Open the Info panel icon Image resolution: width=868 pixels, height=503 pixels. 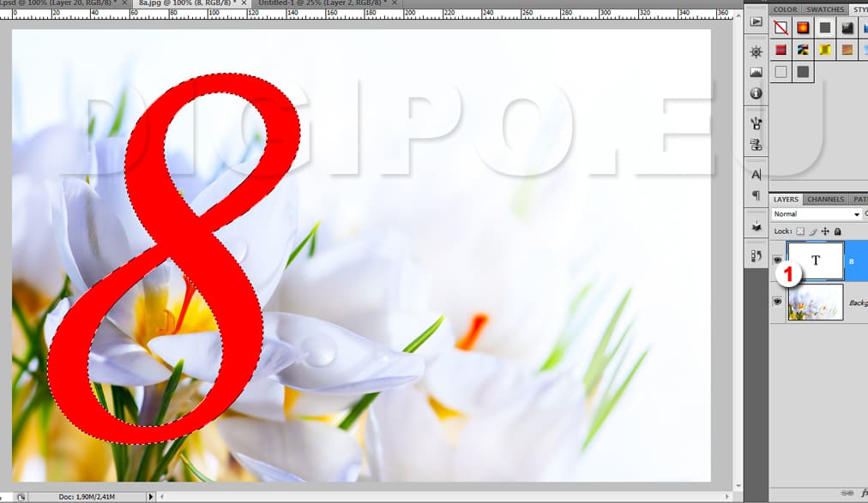point(756,93)
